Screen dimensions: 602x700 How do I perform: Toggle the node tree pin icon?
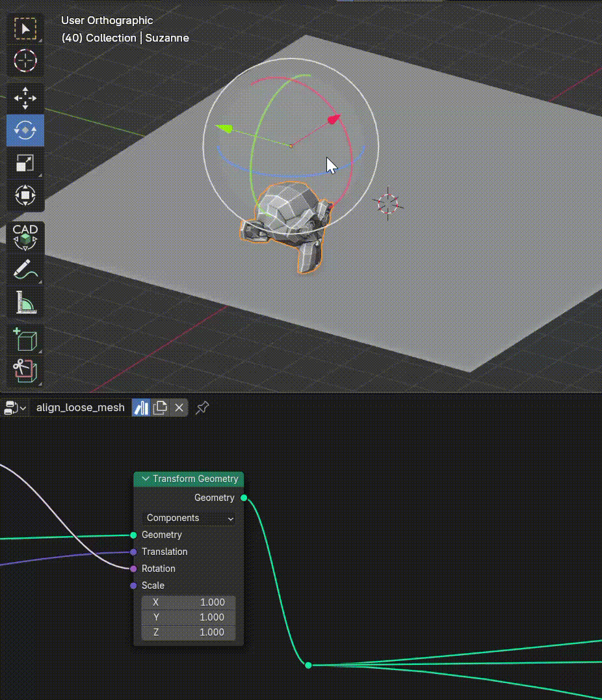click(202, 408)
